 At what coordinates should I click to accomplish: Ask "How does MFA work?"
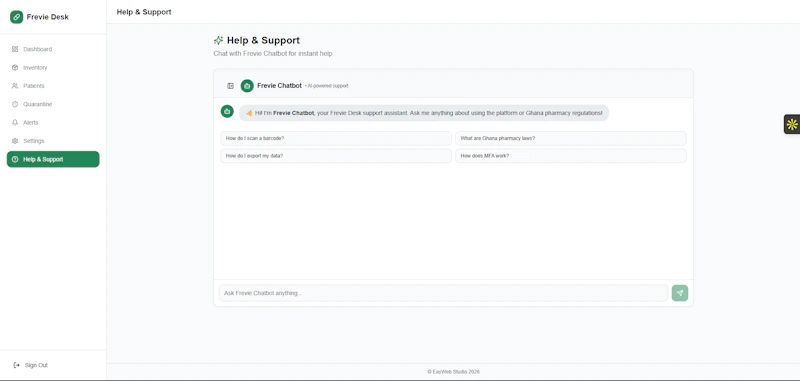pyautogui.click(x=571, y=156)
